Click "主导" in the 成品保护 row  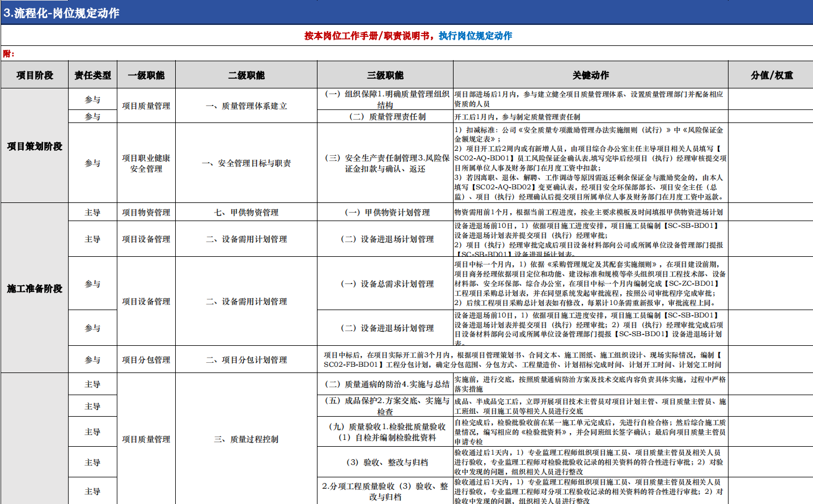92,406
